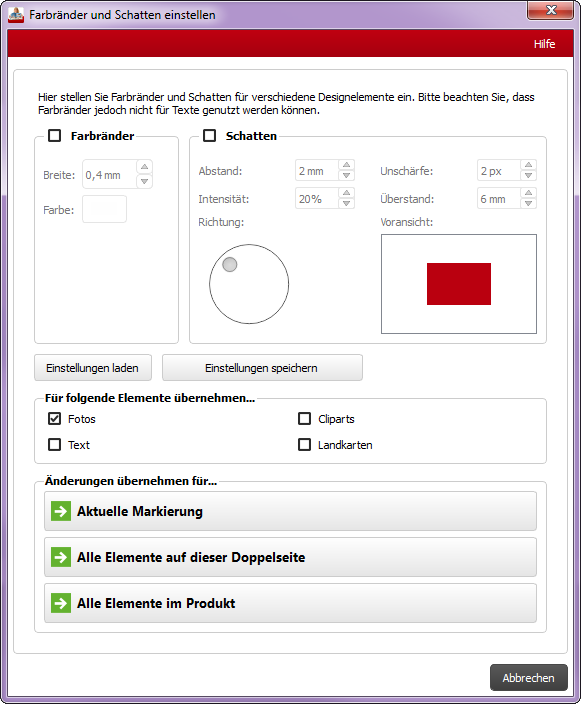Click green arrow icon for Alle Elemente im Produkt
This screenshot has height=704, width=581.
coord(61,603)
